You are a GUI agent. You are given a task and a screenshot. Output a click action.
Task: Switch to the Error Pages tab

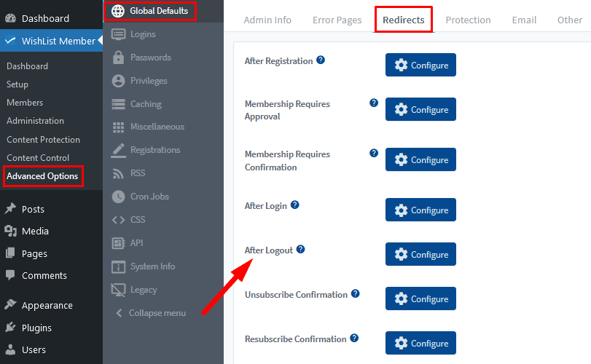pos(337,20)
